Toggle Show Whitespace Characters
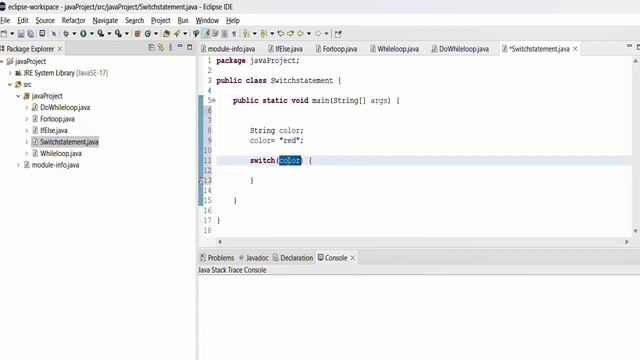640x360 pixels. (x=234, y=34)
